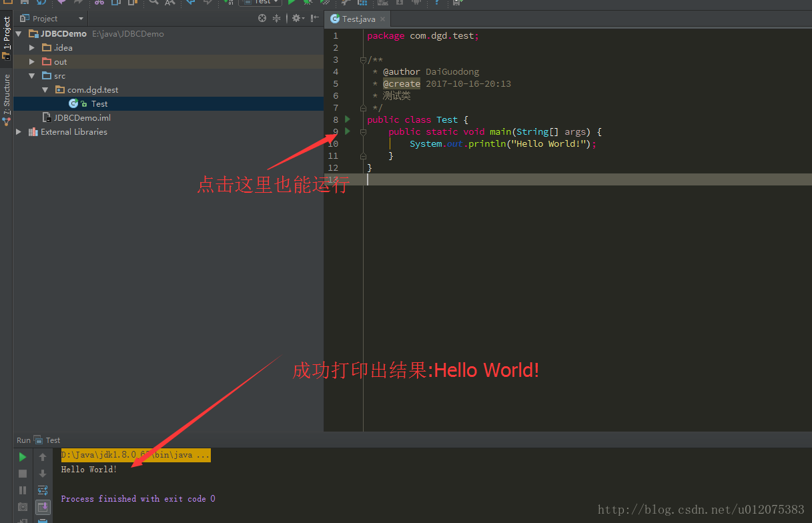Click the "Hello World!" string in code
This screenshot has height=523, width=812.
pyautogui.click(x=548, y=144)
